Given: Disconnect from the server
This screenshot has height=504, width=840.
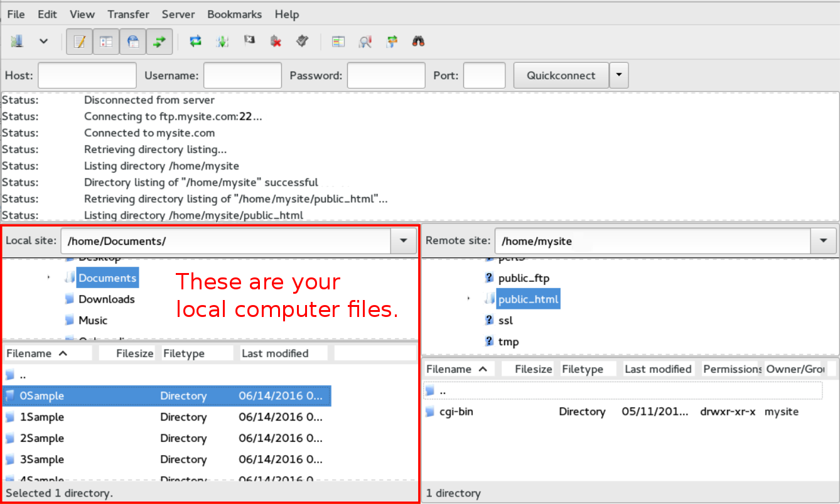Looking at the screenshot, I should 276,41.
